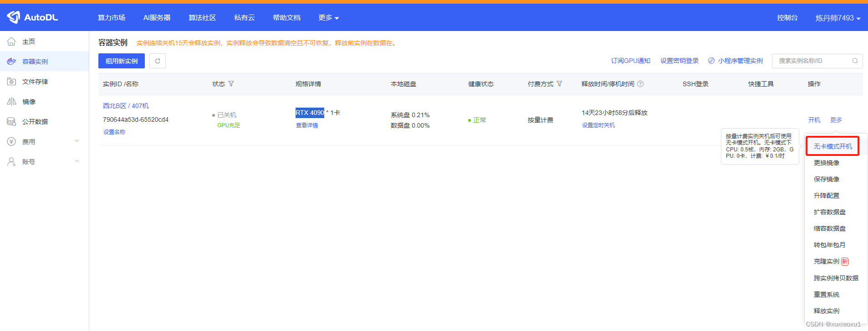Click the 正常 health status
Image resolution: width=868 pixels, height=331 pixels.
480,120
